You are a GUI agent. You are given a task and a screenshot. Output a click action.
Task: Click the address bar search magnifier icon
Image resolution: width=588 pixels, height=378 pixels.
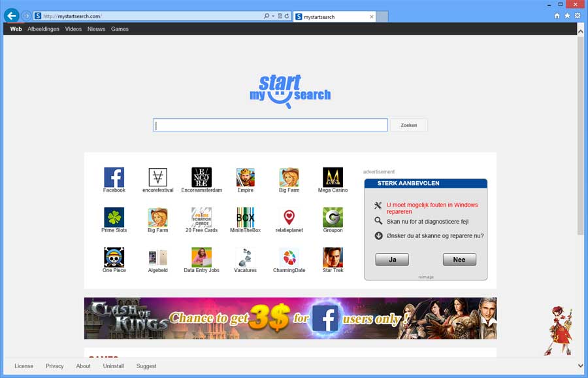(x=267, y=16)
